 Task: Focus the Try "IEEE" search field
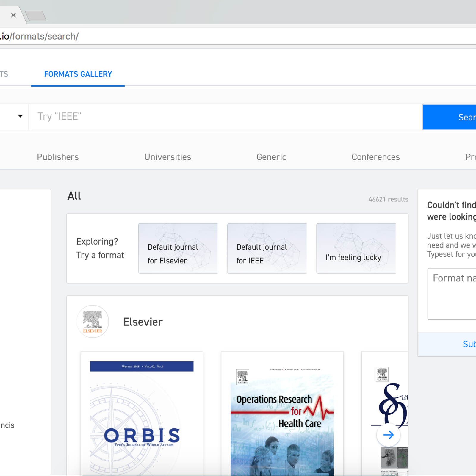pyautogui.click(x=226, y=117)
